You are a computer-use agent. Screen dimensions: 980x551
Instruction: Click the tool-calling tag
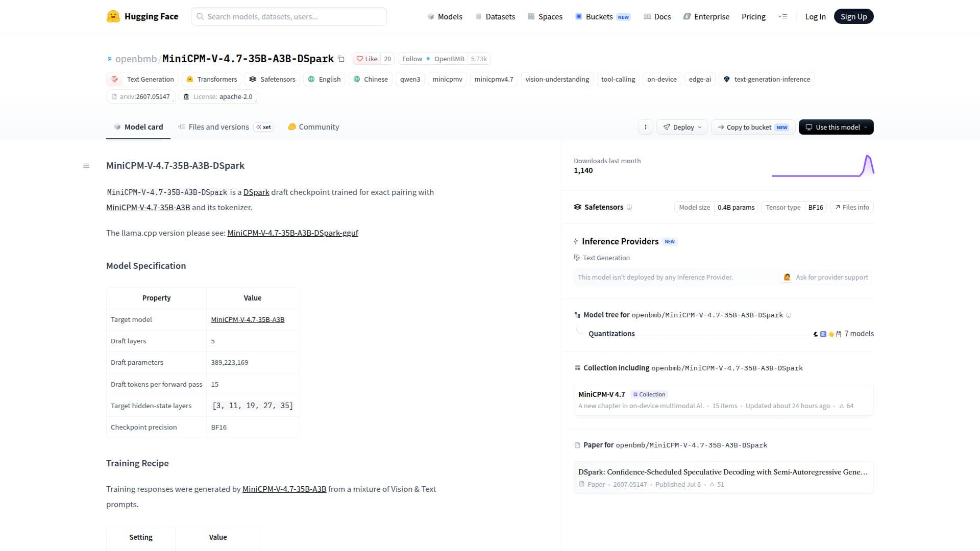(618, 79)
